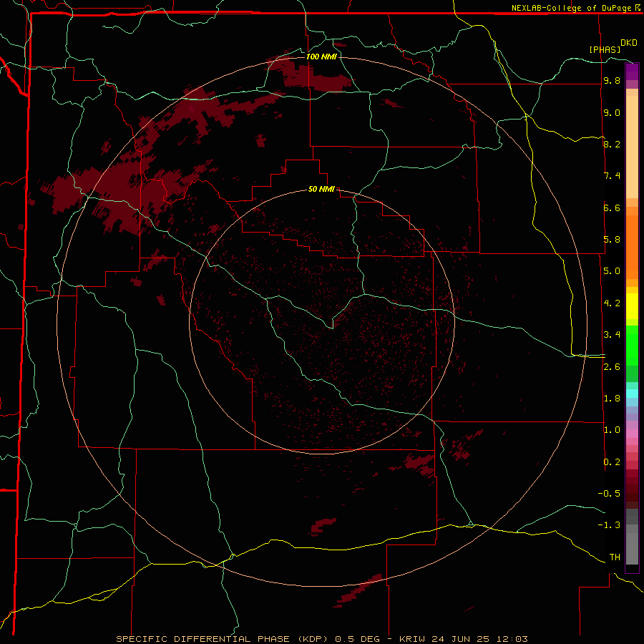The width and height of the screenshot is (644, 644).
Task: Click the 7.4 scale value
Action: pyautogui.click(x=612, y=175)
